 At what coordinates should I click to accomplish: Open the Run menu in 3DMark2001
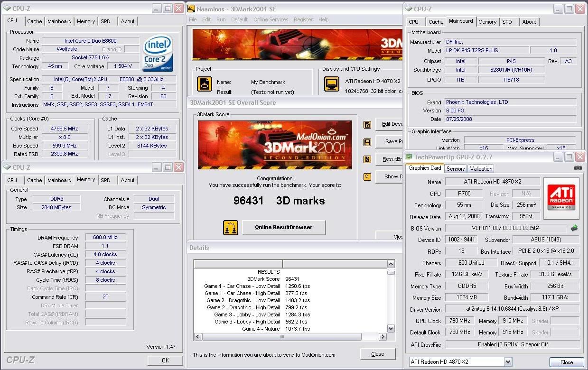(221, 19)
